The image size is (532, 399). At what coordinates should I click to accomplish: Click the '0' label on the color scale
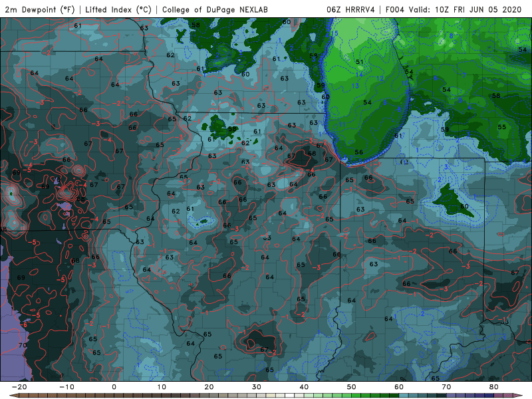(x=114, y=387)
